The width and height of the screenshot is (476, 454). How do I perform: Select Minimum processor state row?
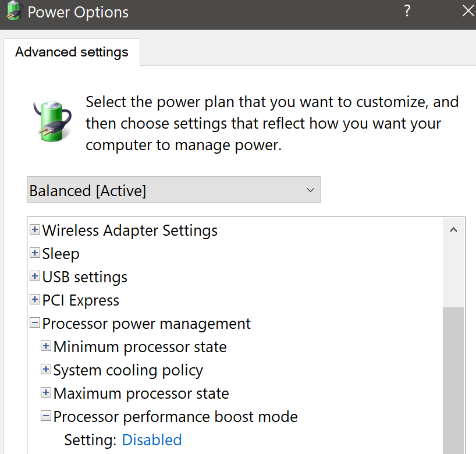(140, 347)
